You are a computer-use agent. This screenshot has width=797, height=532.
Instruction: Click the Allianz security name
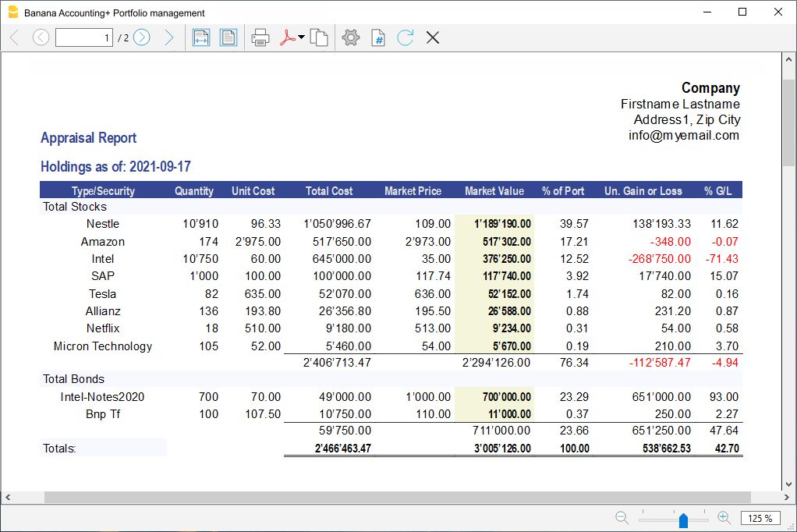(103, 310)
